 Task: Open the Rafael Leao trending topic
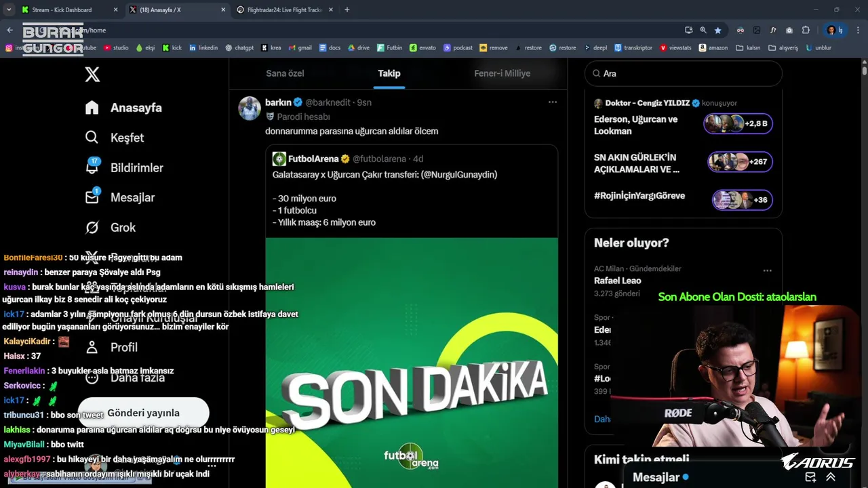coord(618,281)
